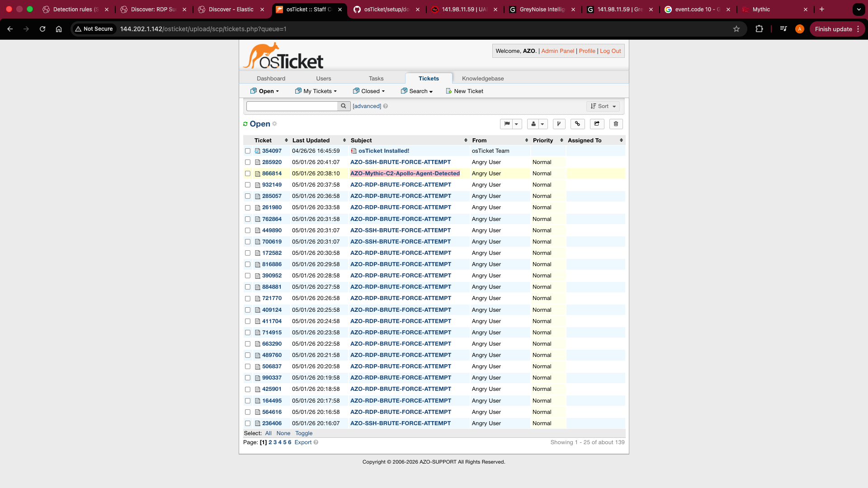
Task: Click the person assign icon
Action: [x=533, y=124]
